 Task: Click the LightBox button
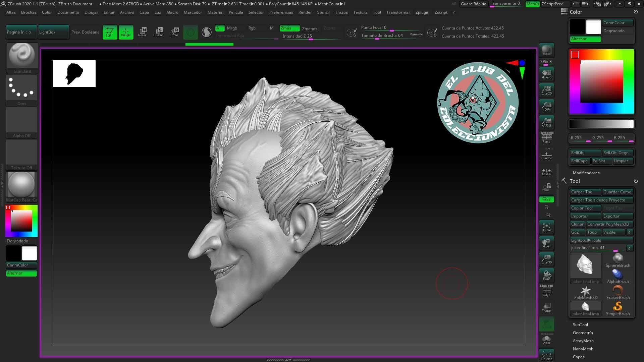tap(53, 32)
